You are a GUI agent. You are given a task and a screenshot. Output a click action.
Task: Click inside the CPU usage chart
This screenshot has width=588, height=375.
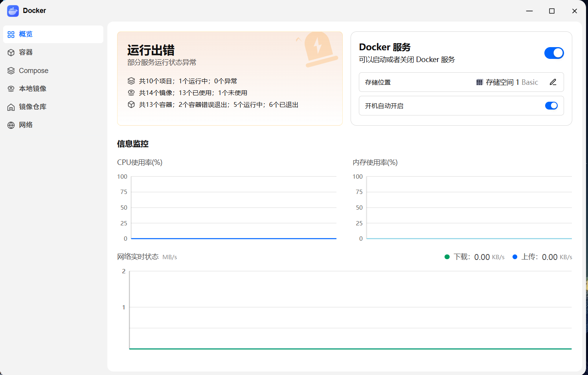pos(233,207)
